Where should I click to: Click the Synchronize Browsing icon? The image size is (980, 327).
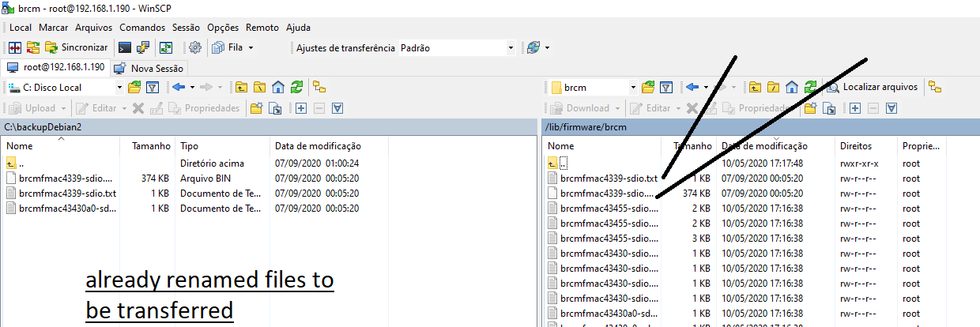[32, 47]
